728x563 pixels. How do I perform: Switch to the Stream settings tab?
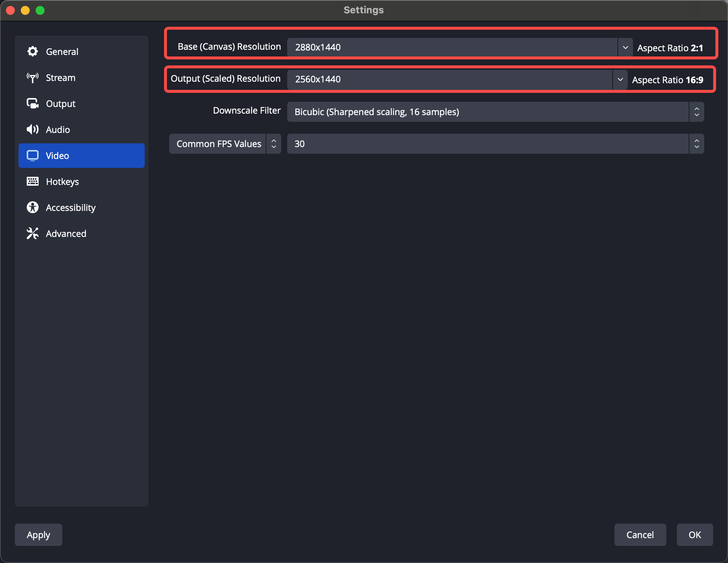pos(60,78)
